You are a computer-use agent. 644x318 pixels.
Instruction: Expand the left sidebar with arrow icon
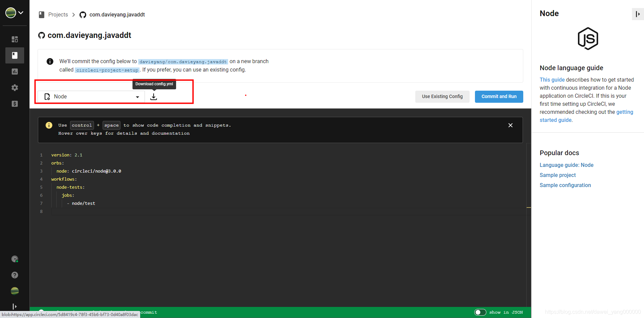[14, 306]
